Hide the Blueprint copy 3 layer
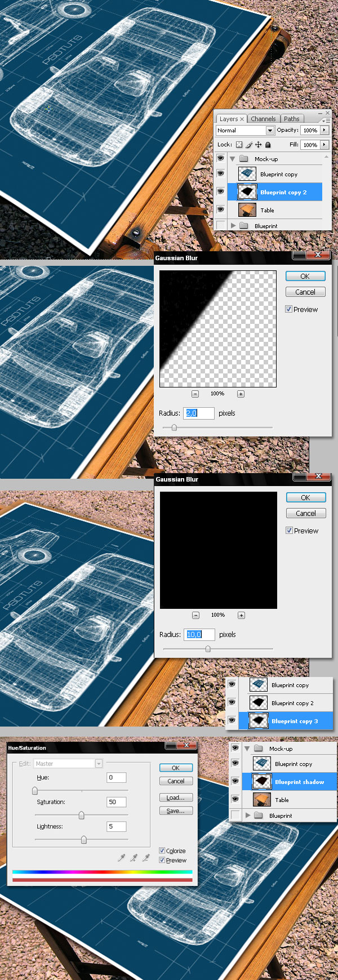This screenshot has width=338, height=980. click(x=232, y=720)
